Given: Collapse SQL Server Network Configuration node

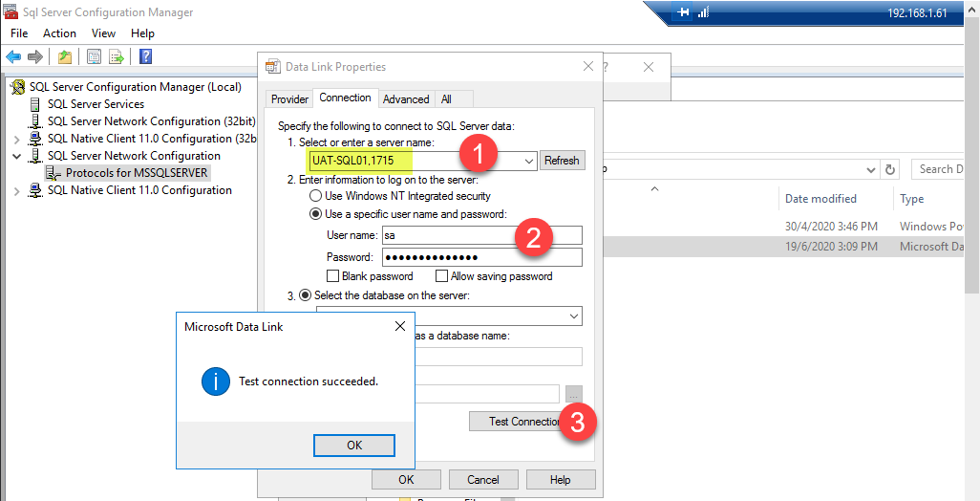Looking at the screenshot, I should [x=17, y=156].
